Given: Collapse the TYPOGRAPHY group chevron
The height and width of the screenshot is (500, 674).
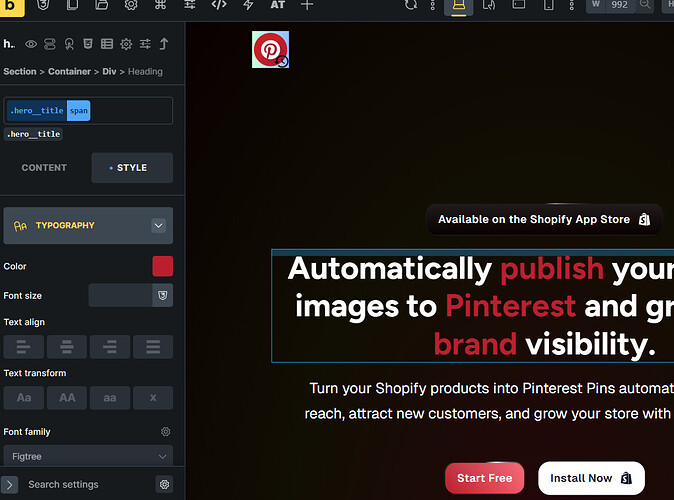Looking at the screenshot, I should 159,226.
